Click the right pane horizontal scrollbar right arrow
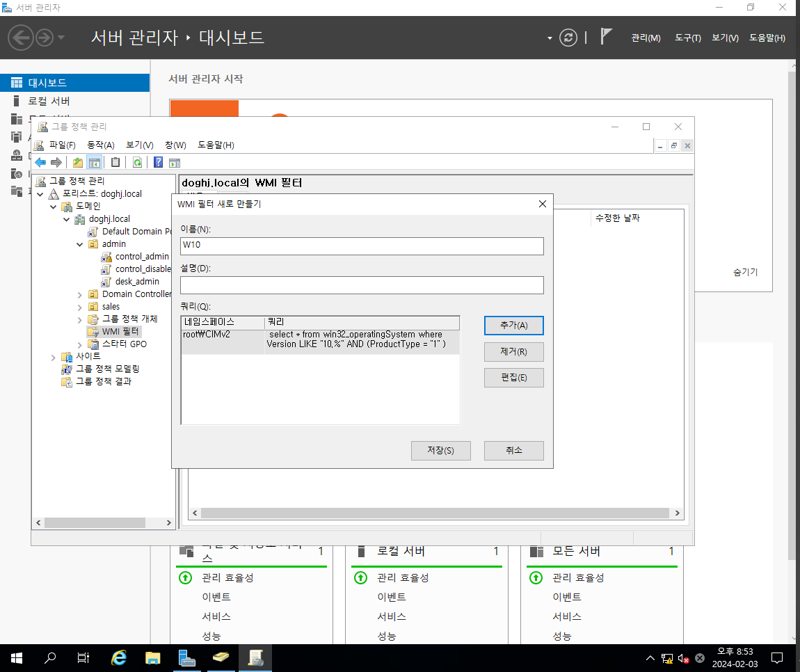Viewport: 800px width, 672px height. point(677,513)
